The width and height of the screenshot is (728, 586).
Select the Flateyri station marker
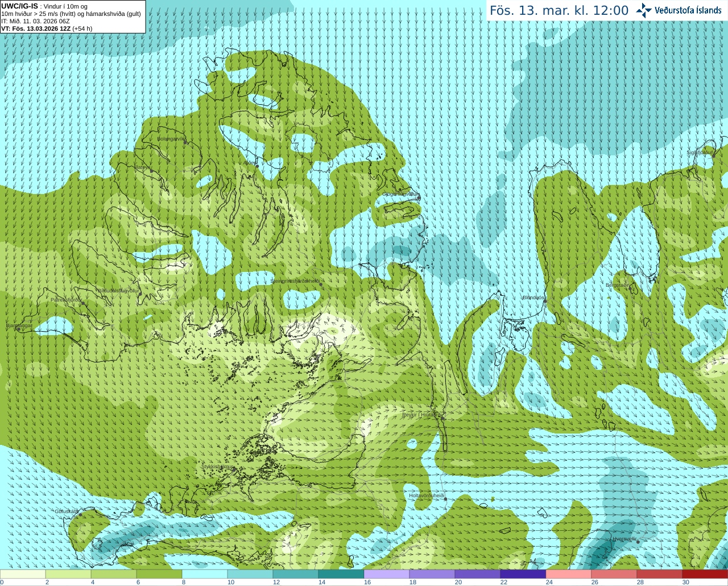coord(151,171)
